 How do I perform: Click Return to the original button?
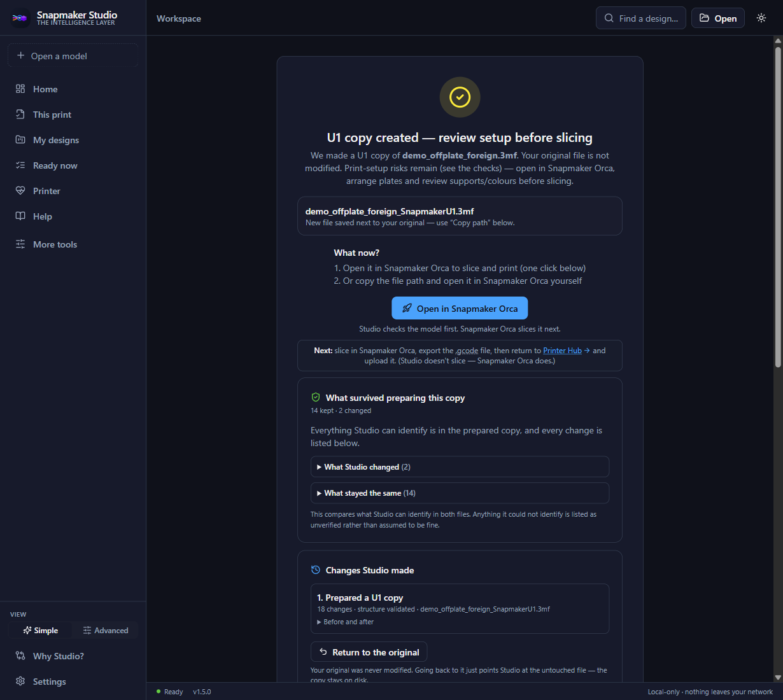tap(369, 652)
